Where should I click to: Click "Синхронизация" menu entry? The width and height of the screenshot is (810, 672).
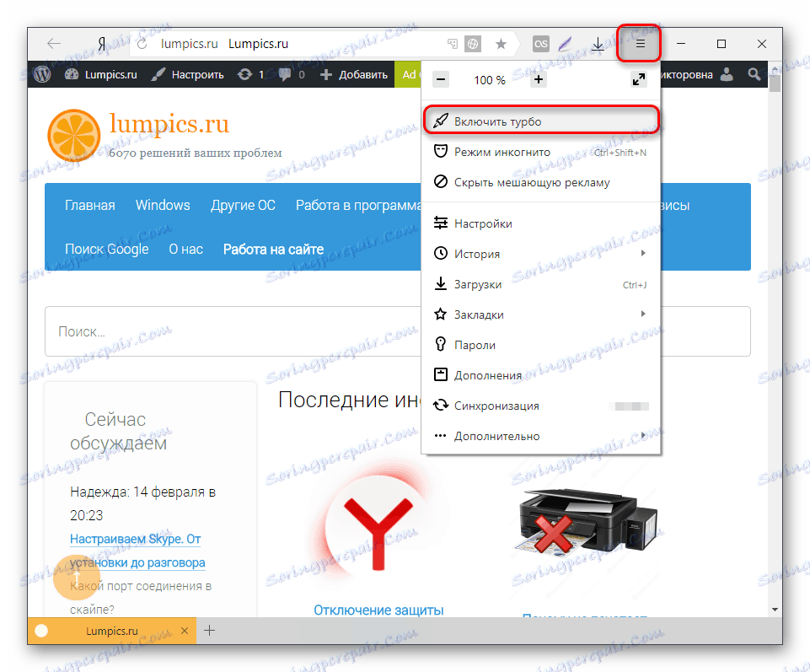tap(541, 406)
